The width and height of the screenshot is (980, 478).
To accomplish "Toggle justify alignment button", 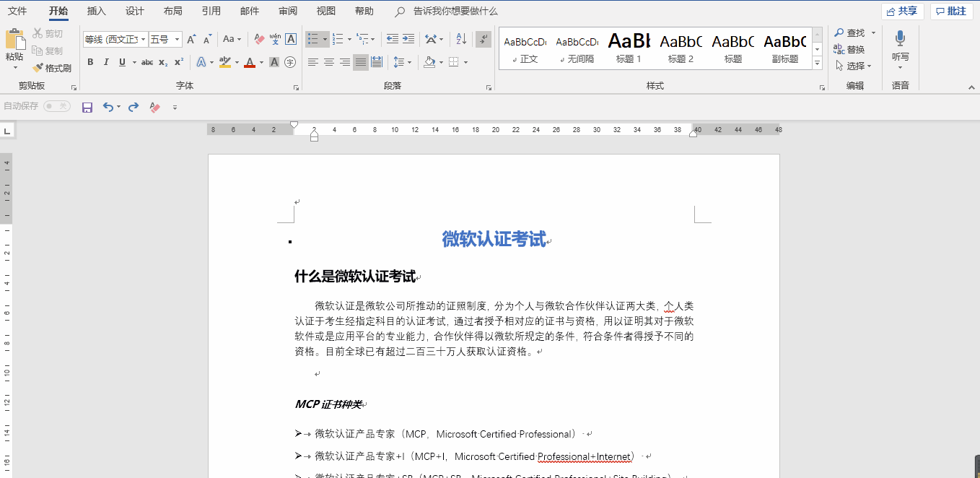I will pyautogui.click(x=361, y=62).
